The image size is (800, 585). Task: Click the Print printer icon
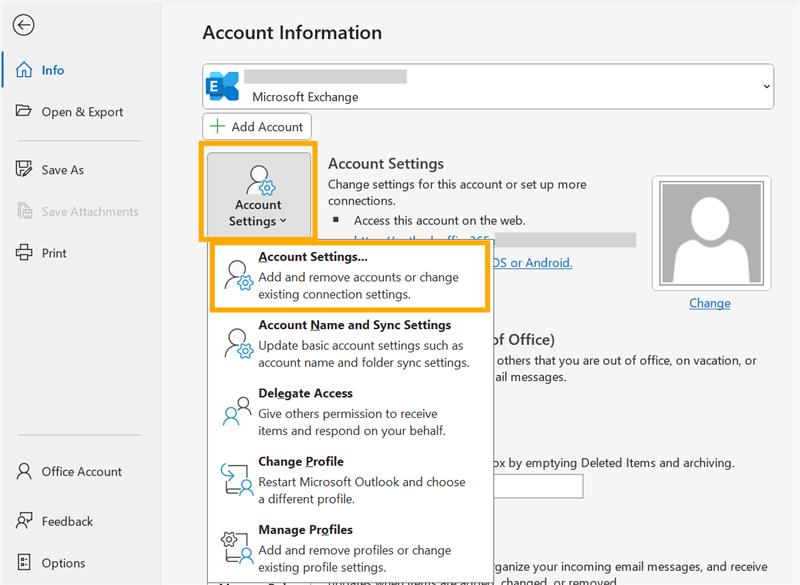tap(24, 252)
